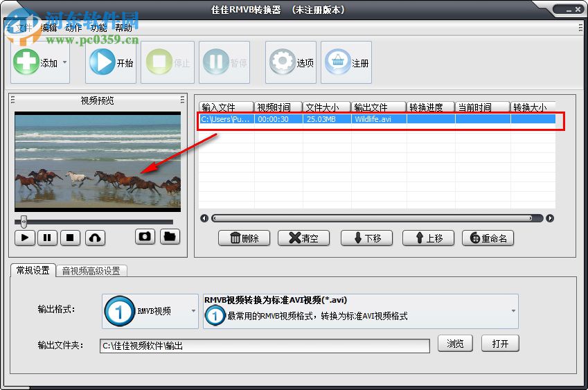Click the file list scroll-right arrow
Image resolution: width=588 pixels, height=390 pixels.
[550, 218]
